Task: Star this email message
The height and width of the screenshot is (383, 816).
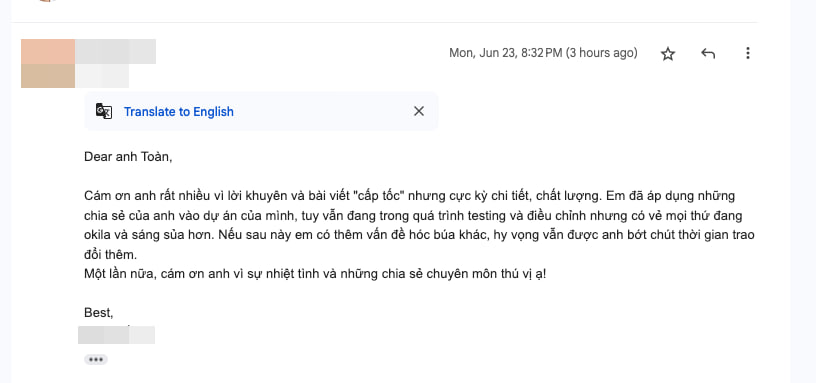Action: point(668,54)
